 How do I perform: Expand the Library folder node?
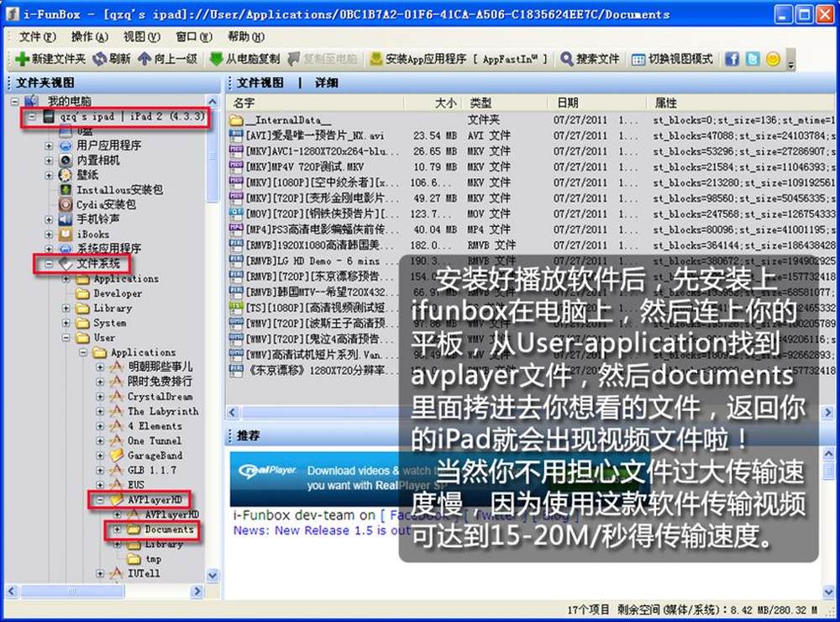[66, 308]
